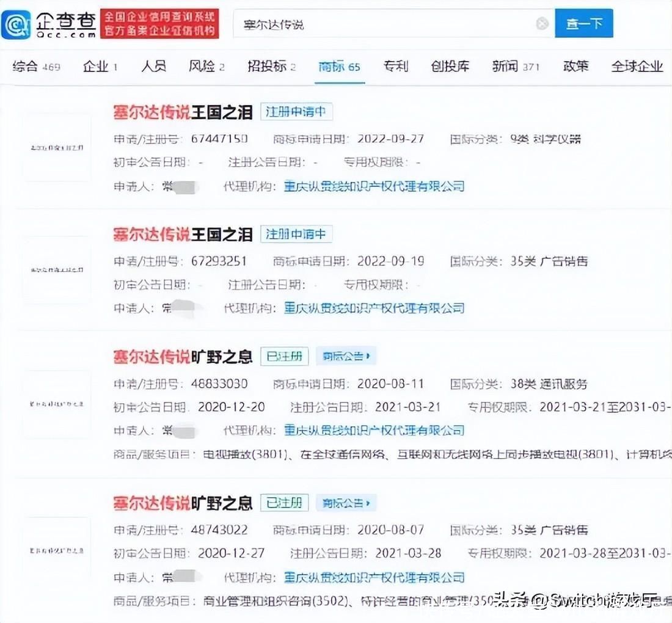Select classification text 9类 科学仪器
This screenshot has width=672, height=623.
(x=546, y=139)
